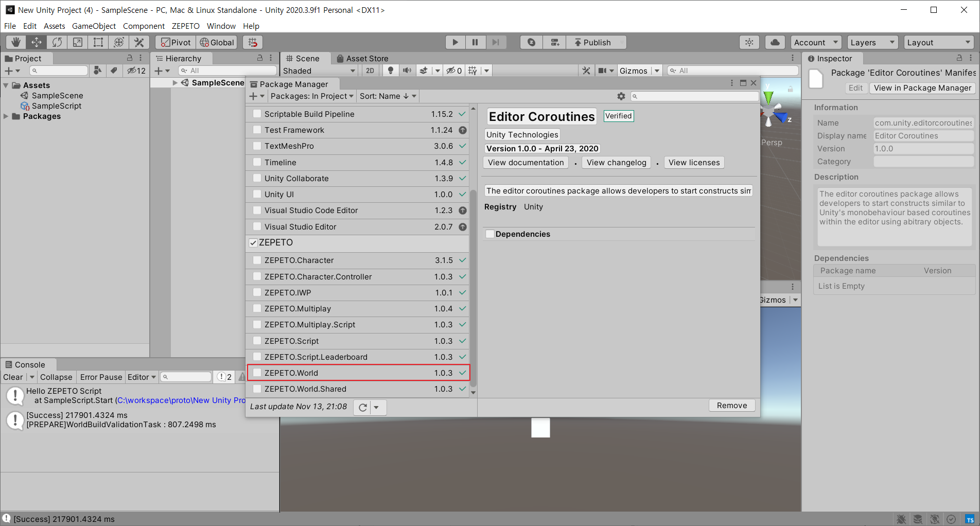Click View documentation link

526,163
